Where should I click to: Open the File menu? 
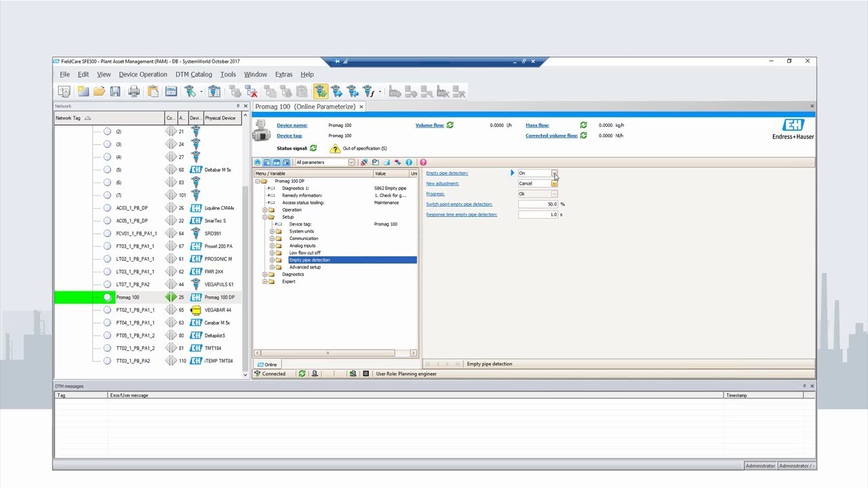[64, 75]
